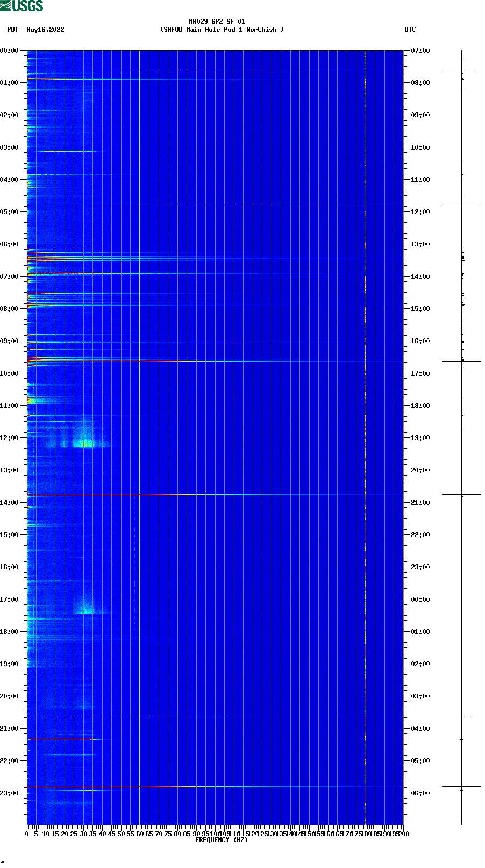
Task: Click the seismogram trace spike near 04:45 PDT
Action: [x=461, y=204]
